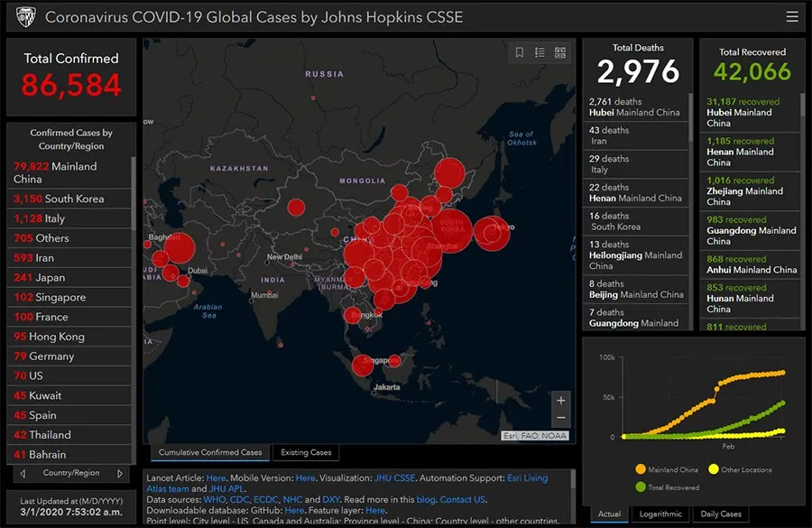Open the basemap gallery grid icon
This screenshot has height=528, width=812.
tap(560, 52)
